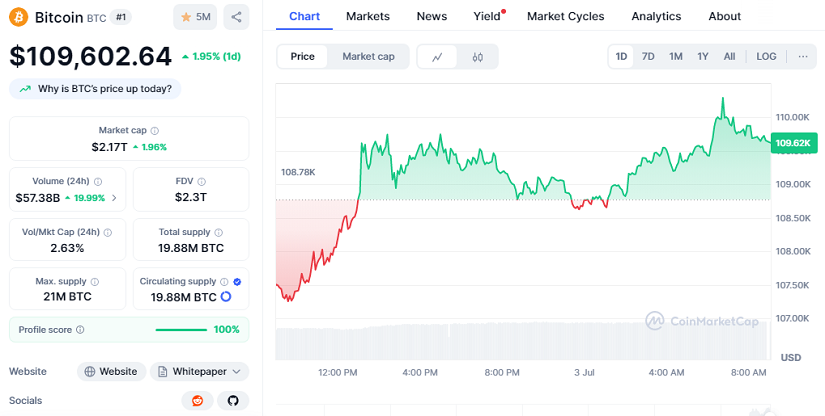Add Bitcoin to watchlist via star button
The width and height of the screenshot is (825, 416).
[x=195, y=17]
